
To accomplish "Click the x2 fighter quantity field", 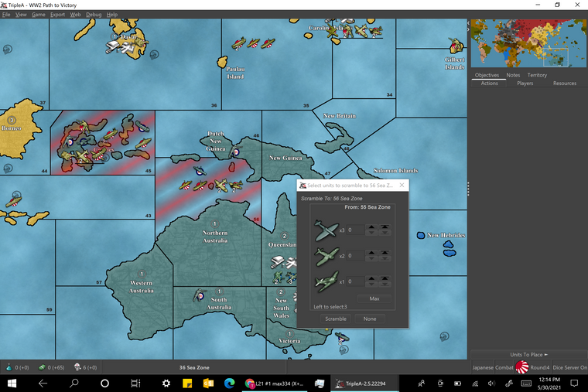I will coord(355,256).
